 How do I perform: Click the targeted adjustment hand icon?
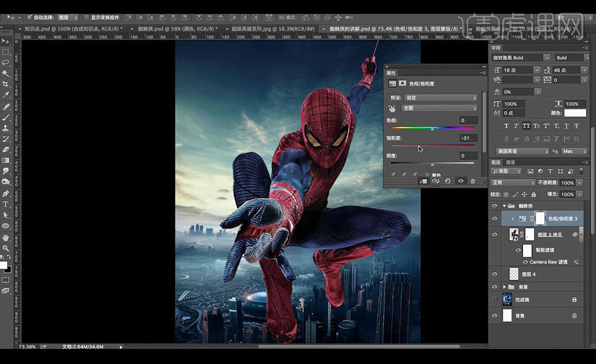392,109
